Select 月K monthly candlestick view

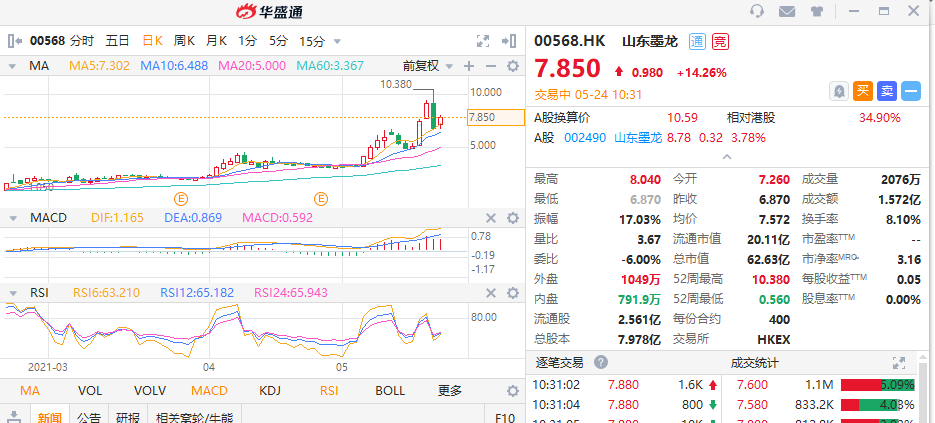[x=216, y=41]
